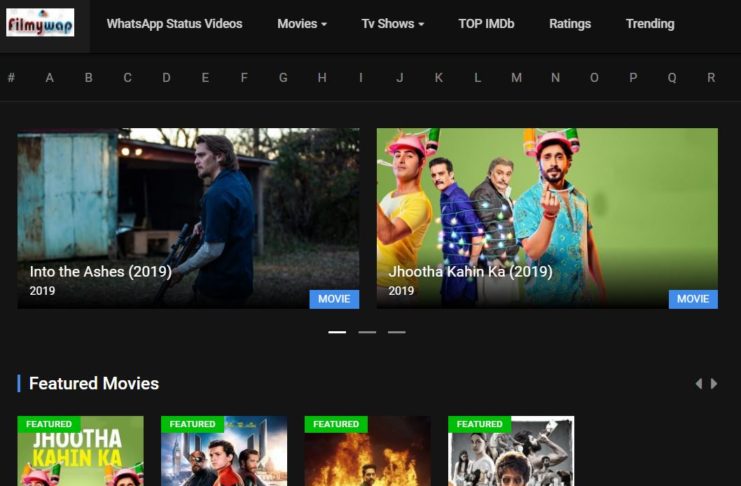
Task: Filter titles by letter R
Action: [x=711, y=78]
